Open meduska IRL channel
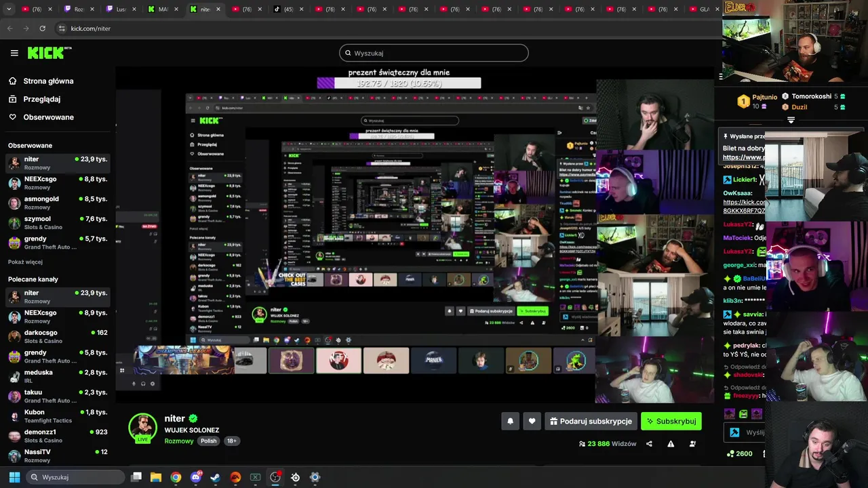868x488 pixels. (x=57, y=376)
